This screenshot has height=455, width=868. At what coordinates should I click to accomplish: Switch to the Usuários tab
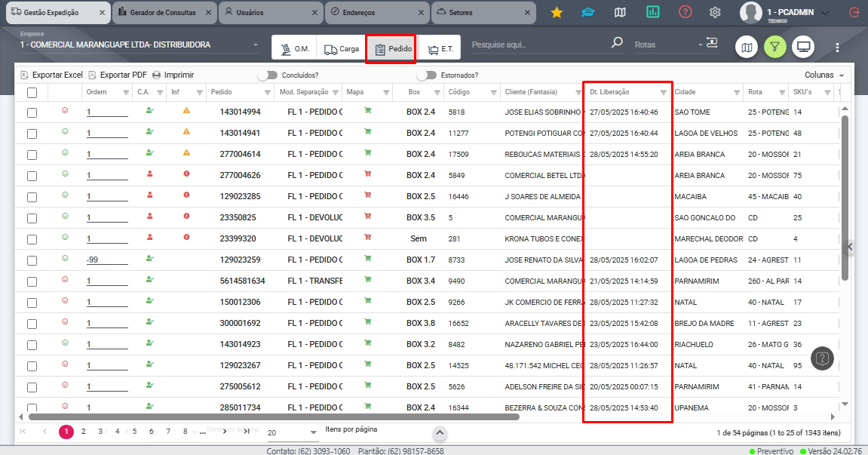271,13
